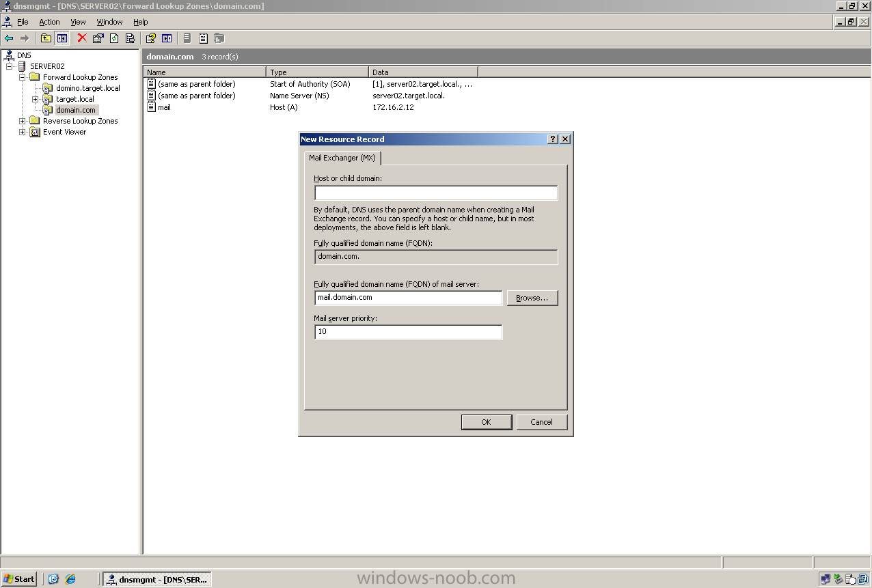Click the server02.target.local. NS data cell
The height and width of the screenshot is (588, 872).
[409, 96]
